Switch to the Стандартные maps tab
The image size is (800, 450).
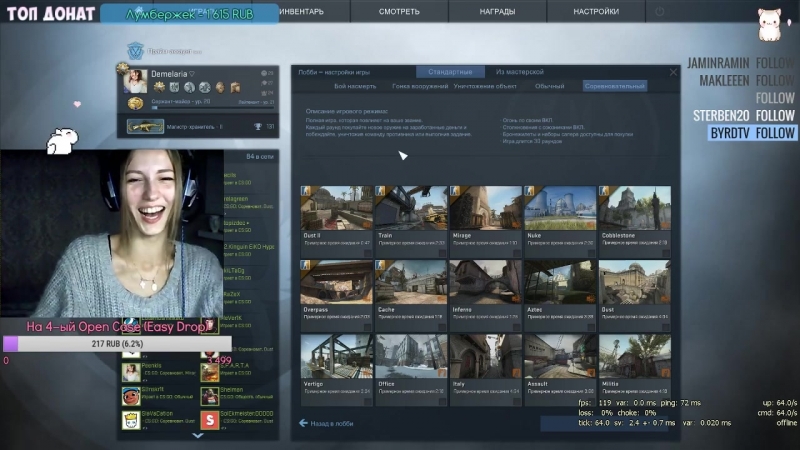click(450, 72)
